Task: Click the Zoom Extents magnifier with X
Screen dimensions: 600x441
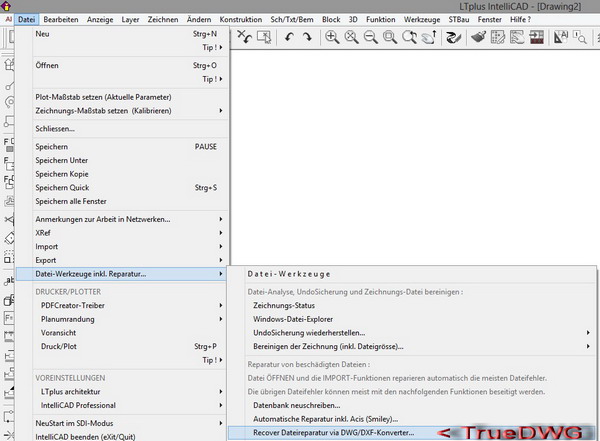Action: point(351,37)
